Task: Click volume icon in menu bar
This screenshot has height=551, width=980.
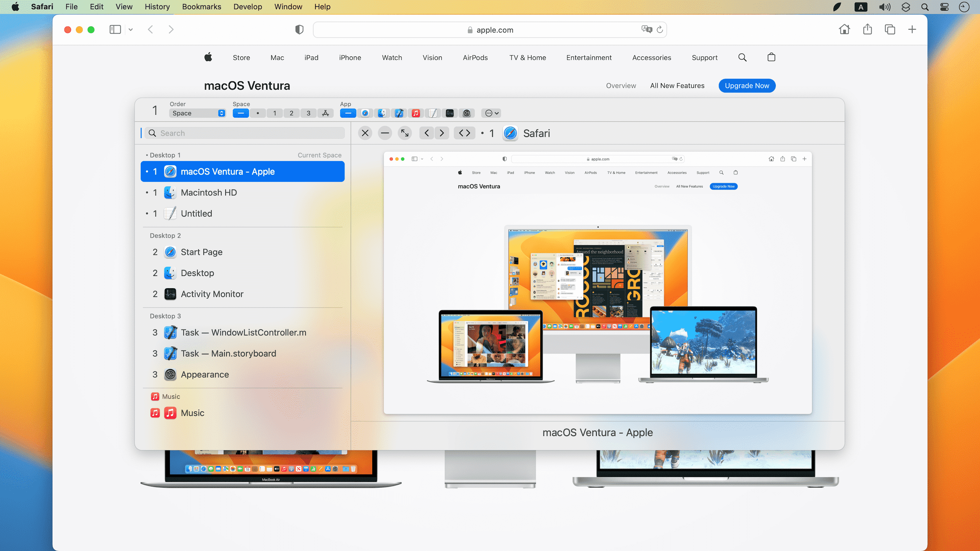Action: [x=884, y=7]
